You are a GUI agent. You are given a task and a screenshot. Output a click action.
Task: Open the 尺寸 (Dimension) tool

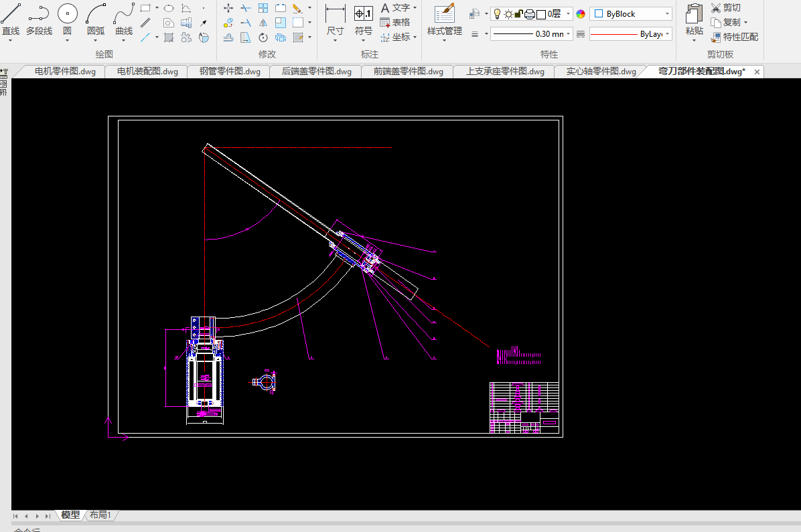[335, 19]
